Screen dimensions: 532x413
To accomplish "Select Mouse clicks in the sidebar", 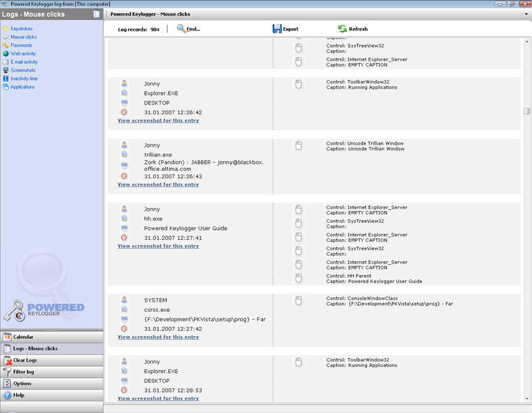I will [23, 37].
